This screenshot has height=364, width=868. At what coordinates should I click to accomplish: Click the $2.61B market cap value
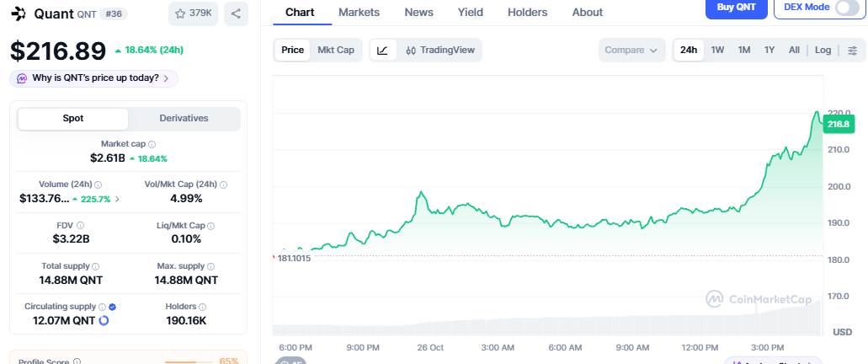[x=108, y=158]
